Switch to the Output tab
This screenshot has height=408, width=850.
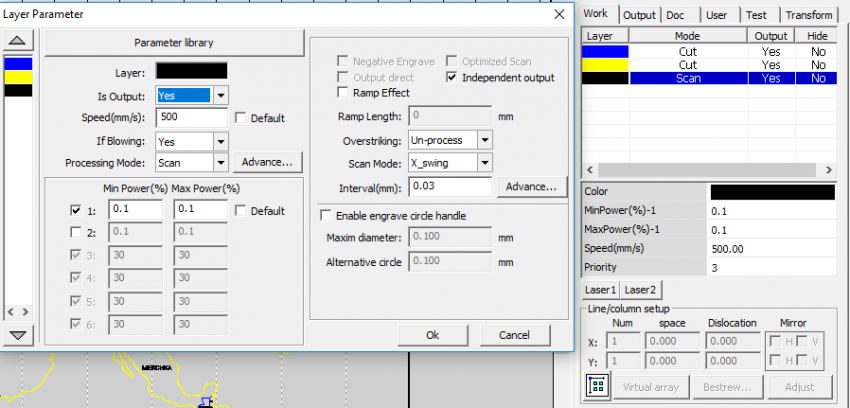[x=638, y=15]
